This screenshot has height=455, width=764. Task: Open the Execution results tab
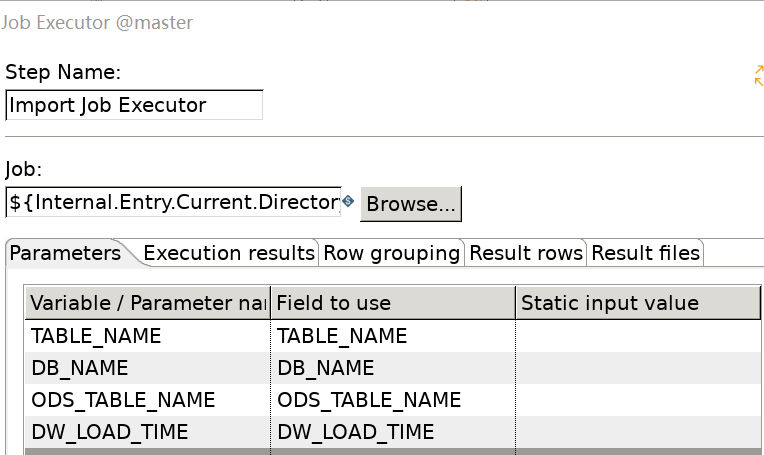[229, 254]
